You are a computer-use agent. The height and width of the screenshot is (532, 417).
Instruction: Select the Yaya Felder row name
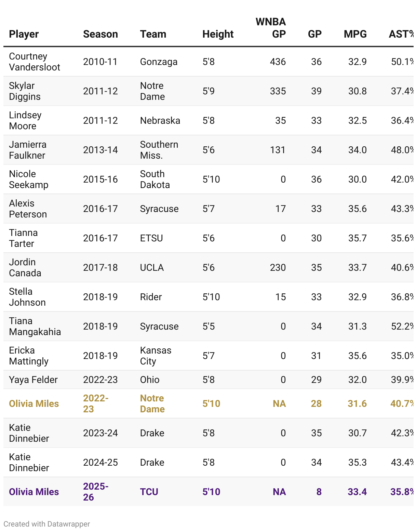[33, 380]
